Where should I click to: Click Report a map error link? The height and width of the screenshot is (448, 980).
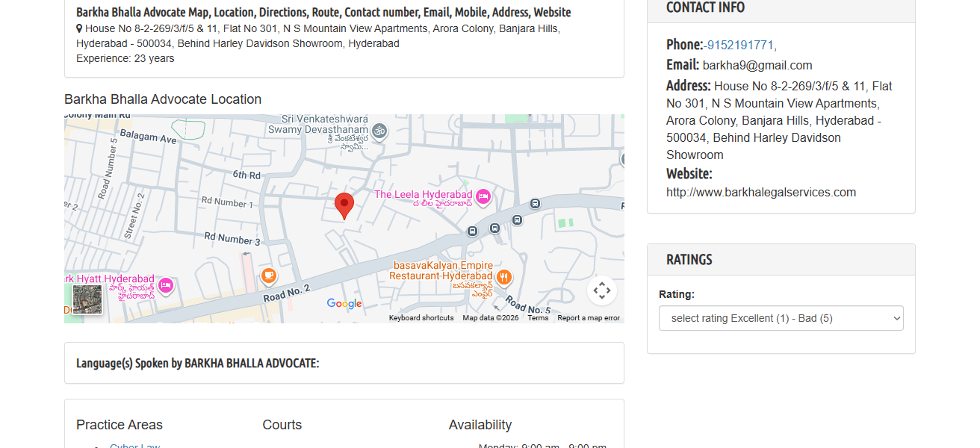[x=589, y=318]
